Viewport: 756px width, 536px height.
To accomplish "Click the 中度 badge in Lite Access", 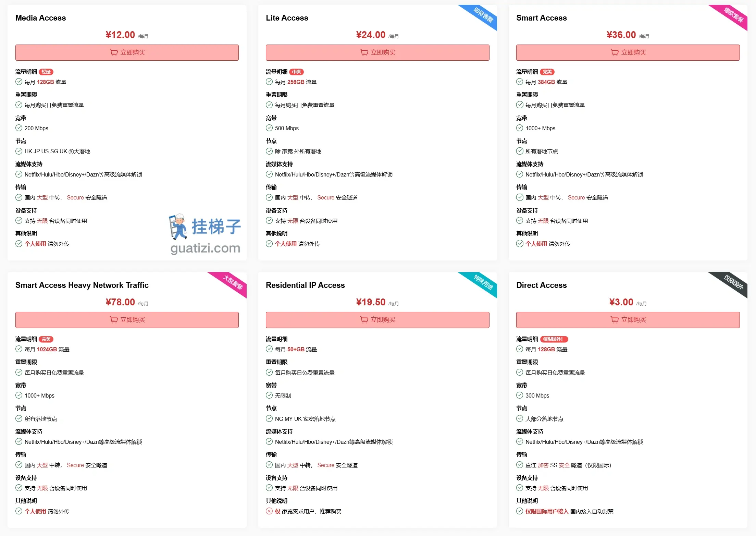I will click(297, 72).
